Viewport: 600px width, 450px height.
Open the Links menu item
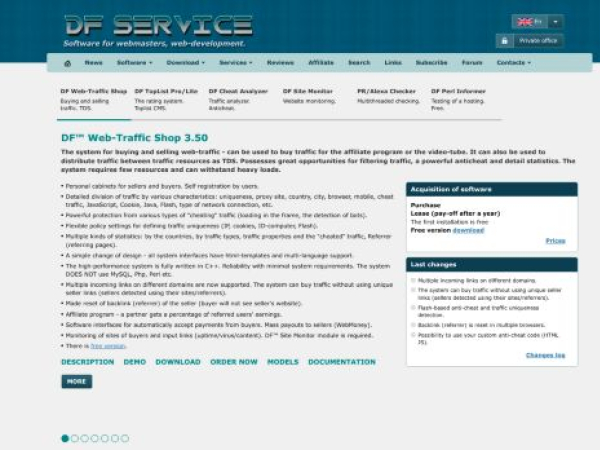[x=393, y=62]
